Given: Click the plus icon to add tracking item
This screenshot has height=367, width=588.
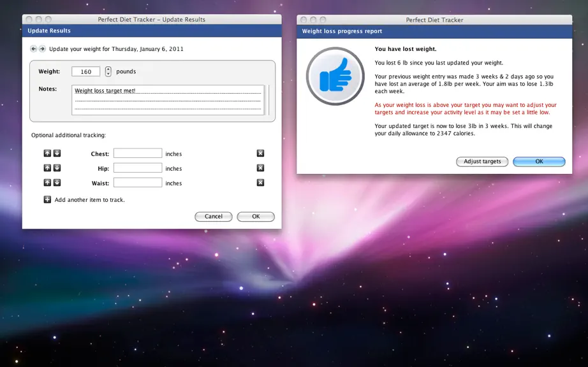Looking at the screenshot, I should tap(47, 199).
